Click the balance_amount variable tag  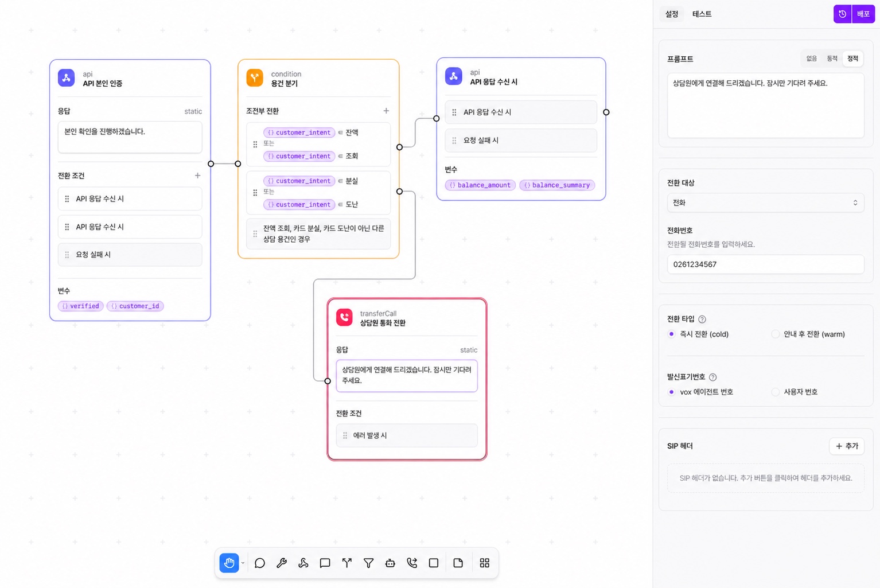[480, 185]
